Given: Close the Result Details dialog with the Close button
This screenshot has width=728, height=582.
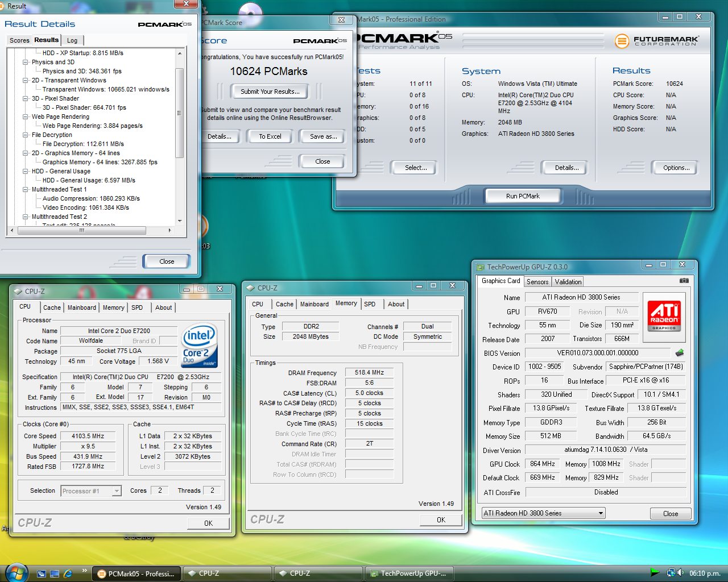Looking at the screenshot, I should point(167,261).
